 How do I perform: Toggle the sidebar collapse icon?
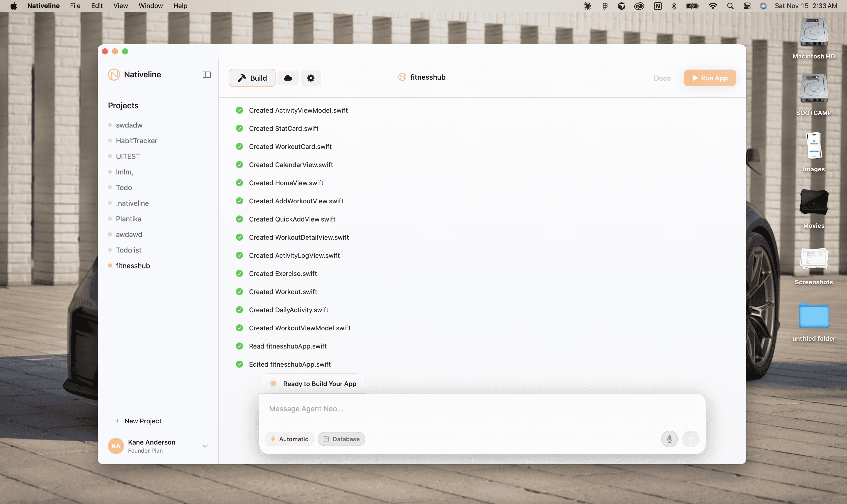[206, 75]
